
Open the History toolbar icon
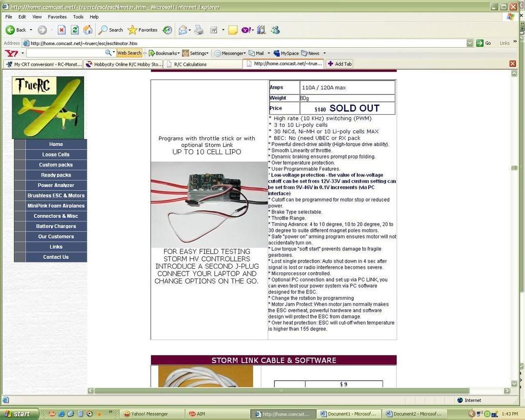tap(167, 30)
